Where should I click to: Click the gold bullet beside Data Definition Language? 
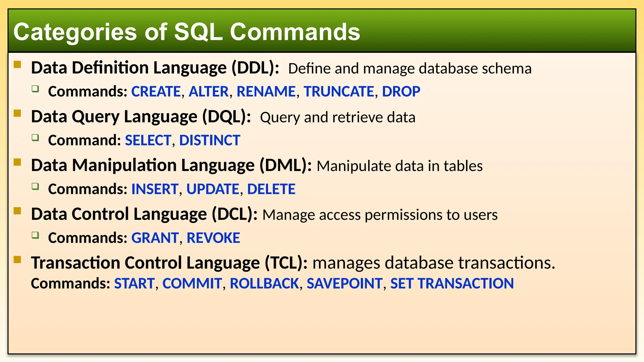[17, 64]
